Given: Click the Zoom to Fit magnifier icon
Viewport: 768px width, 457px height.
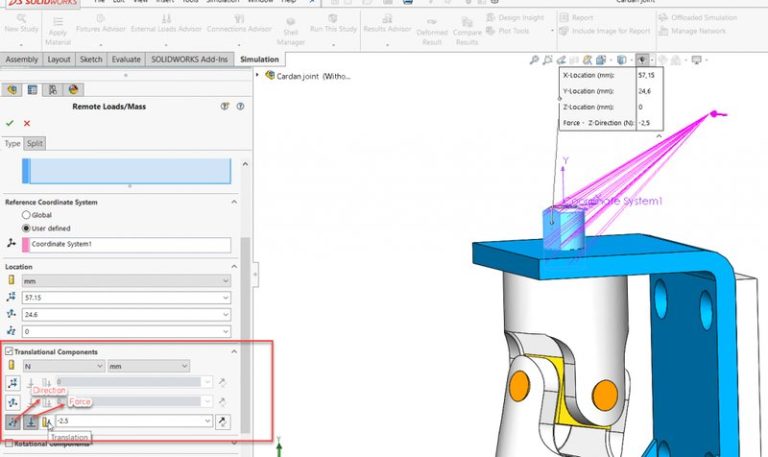Looking at the screenshot, I should pyautogui.click(x=534, y=60).
